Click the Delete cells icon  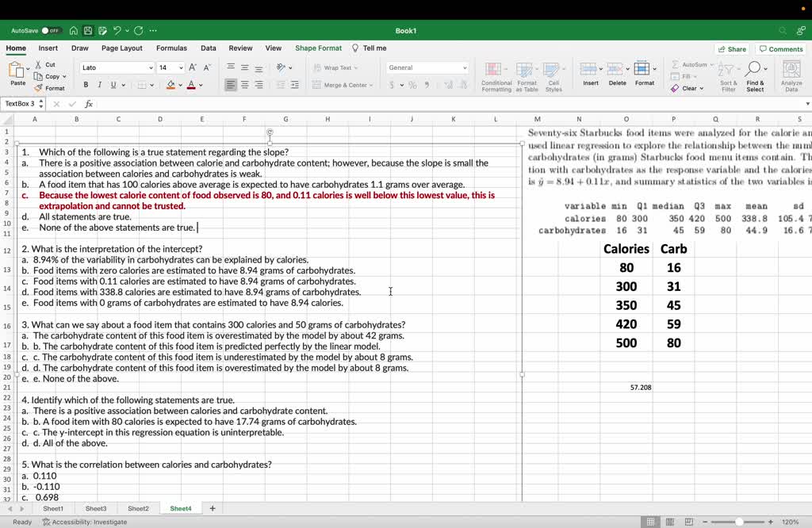tap(618, 75)
